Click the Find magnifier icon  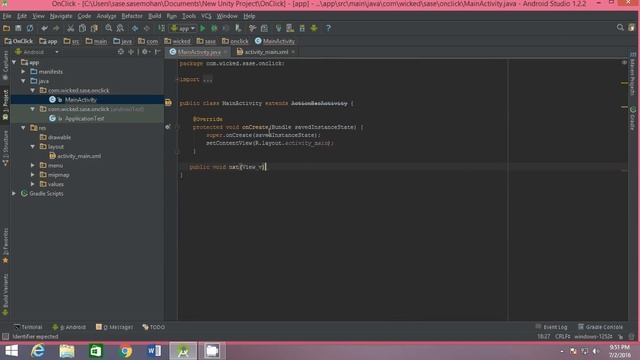pyautogui.click(x=109, y=28)
